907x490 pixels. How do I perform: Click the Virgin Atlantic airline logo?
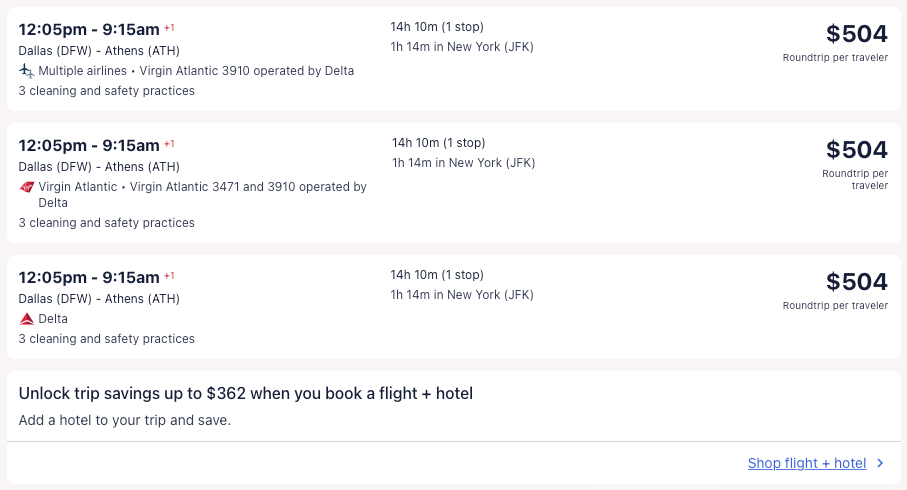coord(27,187)
